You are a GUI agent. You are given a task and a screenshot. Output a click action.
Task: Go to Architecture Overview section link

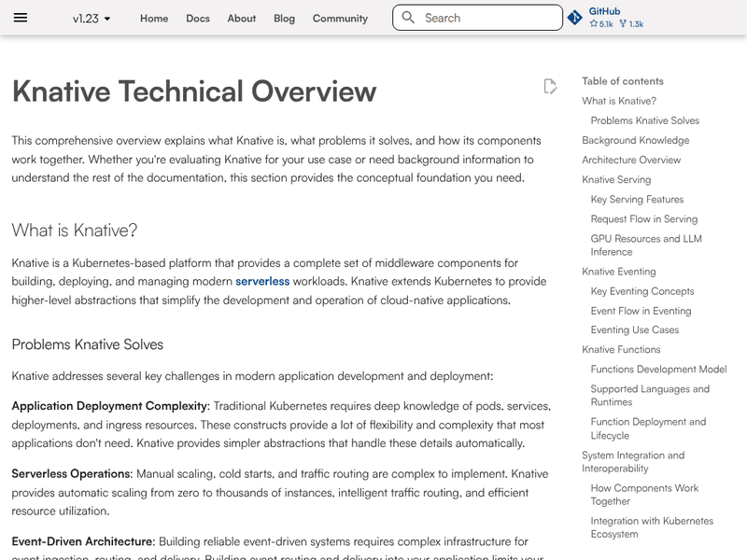pos(631,160)
